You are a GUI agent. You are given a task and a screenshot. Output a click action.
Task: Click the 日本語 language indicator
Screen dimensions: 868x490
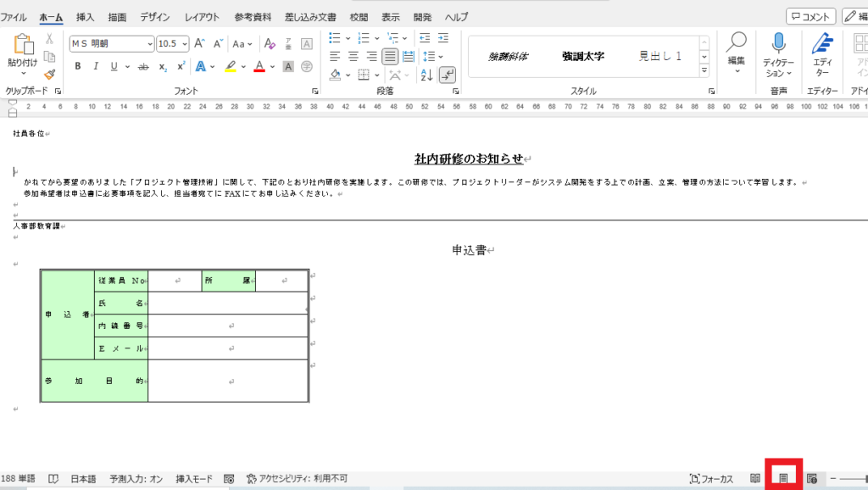tap(83, 478)
